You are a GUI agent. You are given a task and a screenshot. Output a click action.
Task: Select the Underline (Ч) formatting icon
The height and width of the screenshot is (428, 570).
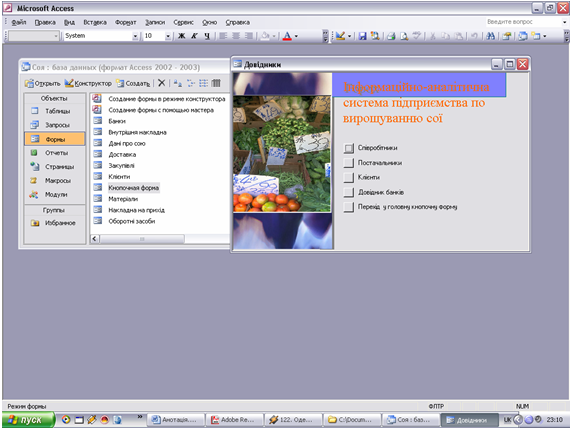coord(207,36)
